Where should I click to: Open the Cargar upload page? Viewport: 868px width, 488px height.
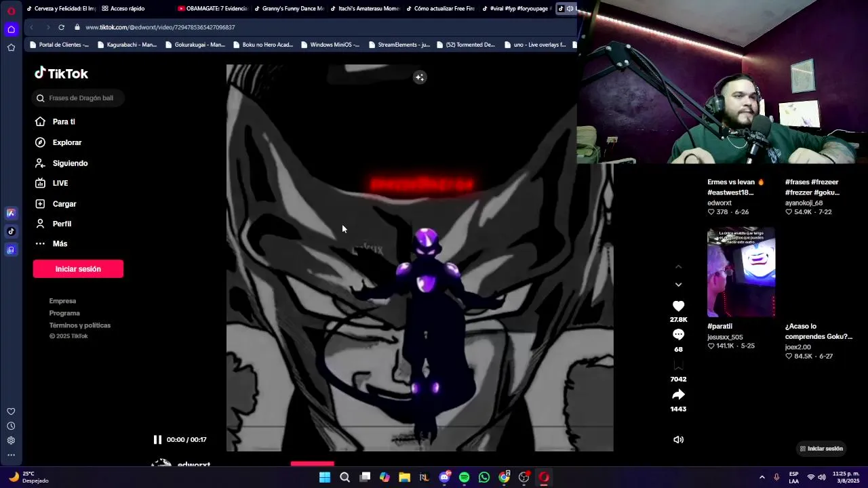56,204
